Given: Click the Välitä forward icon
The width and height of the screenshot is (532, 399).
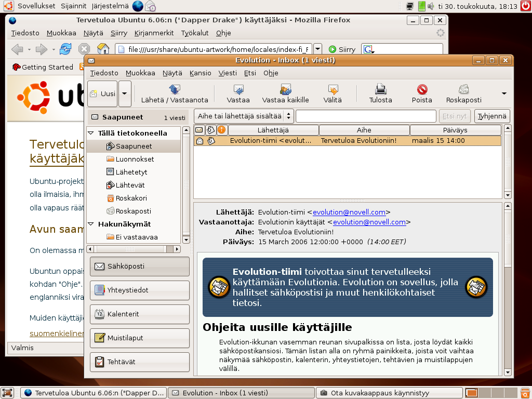Looking at the screenshot, I should coord(332,89).
